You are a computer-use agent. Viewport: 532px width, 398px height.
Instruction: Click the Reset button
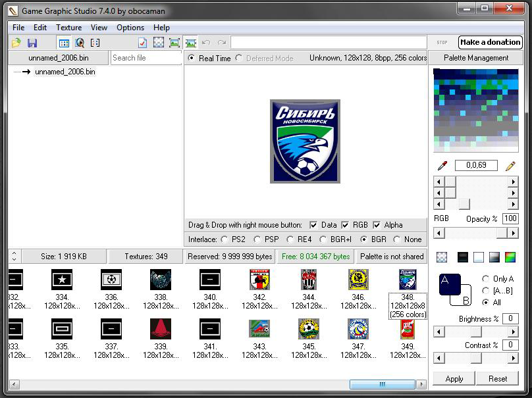point(497,379)
